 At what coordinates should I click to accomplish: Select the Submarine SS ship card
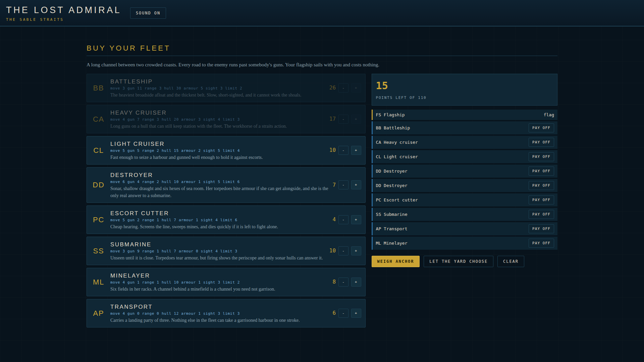click(x=226, y=251)
